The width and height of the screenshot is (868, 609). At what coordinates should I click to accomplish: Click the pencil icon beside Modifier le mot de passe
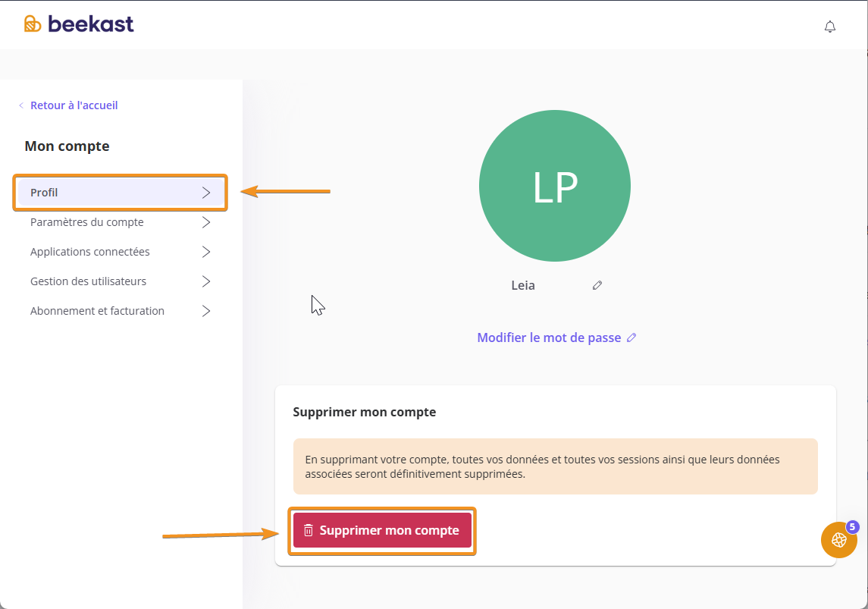(631, 337)
